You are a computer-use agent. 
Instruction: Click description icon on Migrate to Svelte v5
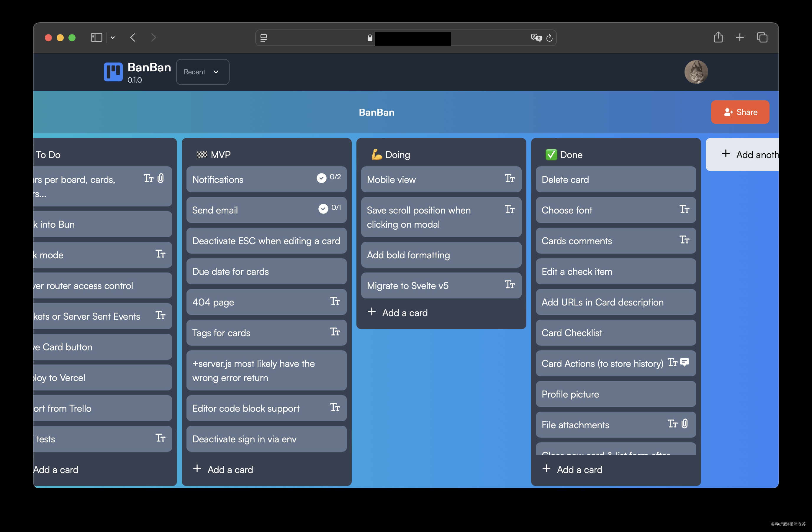[x=510, y=284]
